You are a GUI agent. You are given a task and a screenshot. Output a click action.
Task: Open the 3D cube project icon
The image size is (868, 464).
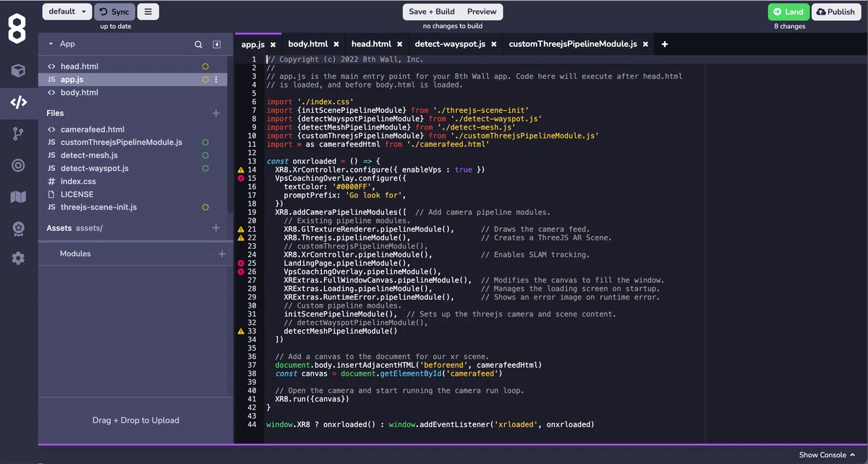pos(19,70)
